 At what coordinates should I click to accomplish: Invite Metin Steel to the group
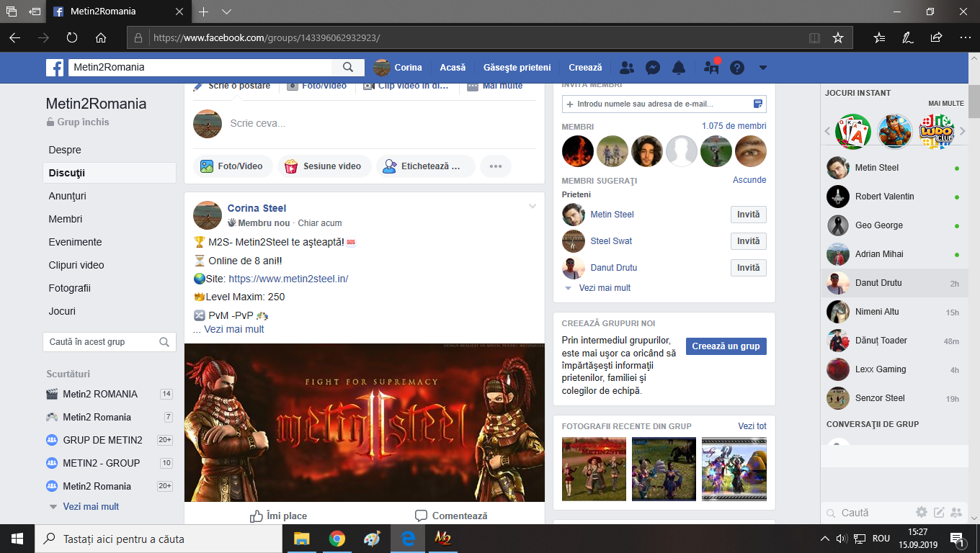[749, 215]
